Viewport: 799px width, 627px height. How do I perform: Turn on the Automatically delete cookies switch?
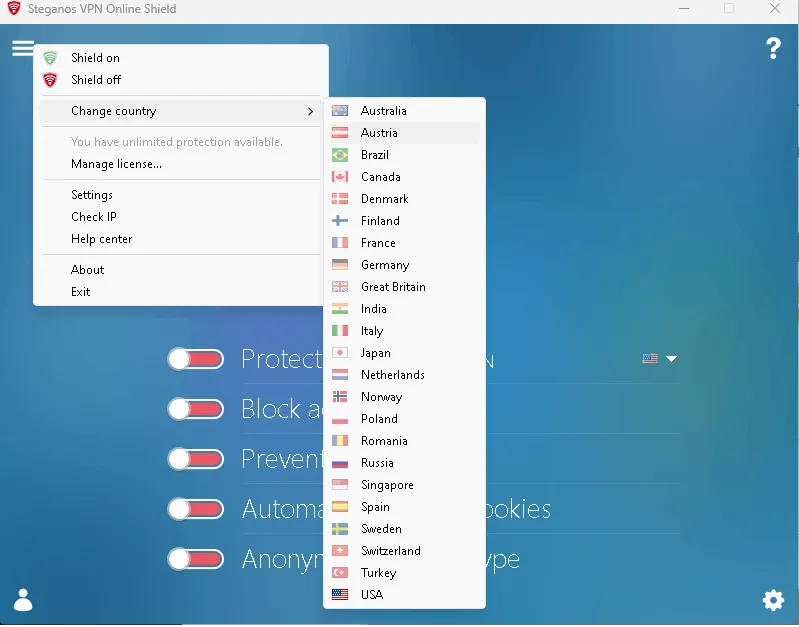pyautogui.click(x=195, y=509)
